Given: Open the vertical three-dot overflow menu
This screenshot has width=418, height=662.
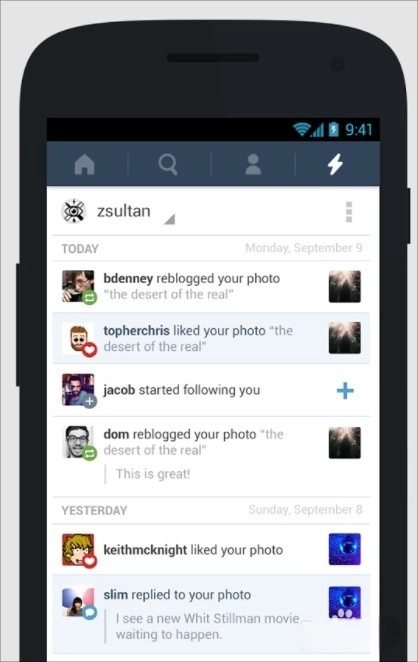Looking at the screenshot, I should point(349,212).
